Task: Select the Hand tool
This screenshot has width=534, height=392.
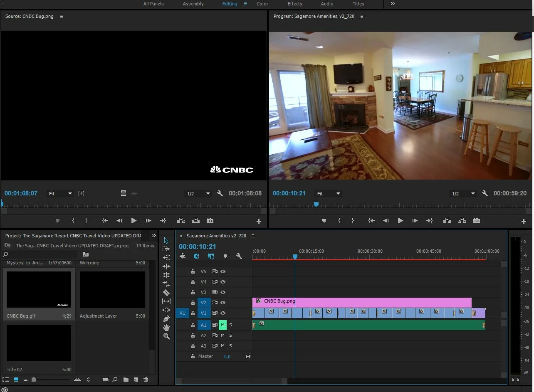Action: click(166, 328)
